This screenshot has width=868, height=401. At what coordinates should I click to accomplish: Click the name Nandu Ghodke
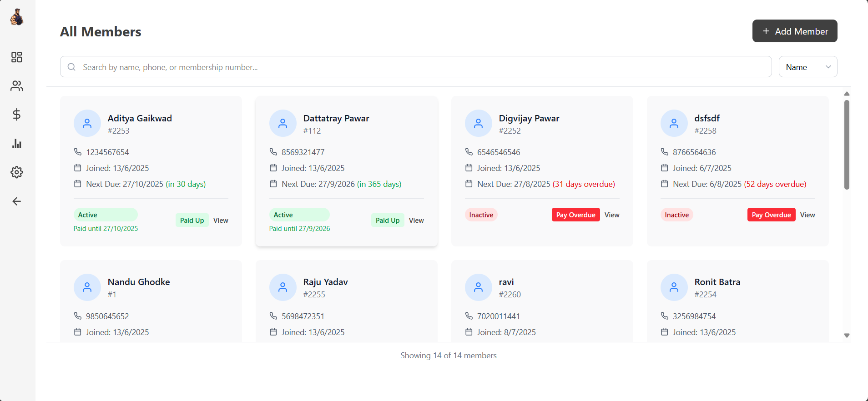click(x=139, y=282)
